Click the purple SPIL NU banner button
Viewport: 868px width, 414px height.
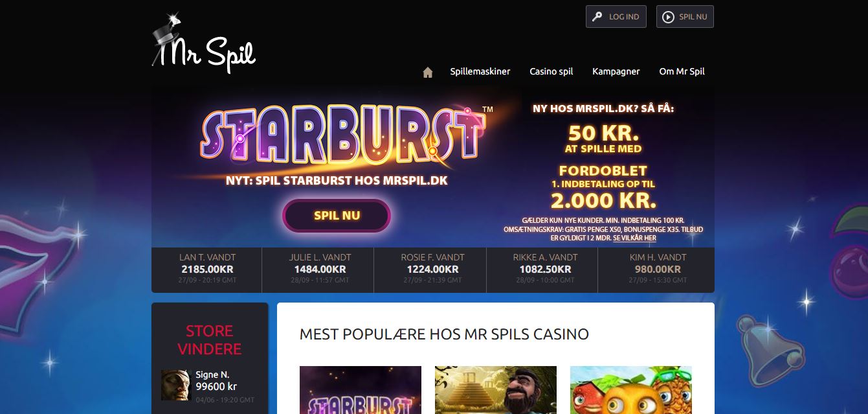[337, 216]
